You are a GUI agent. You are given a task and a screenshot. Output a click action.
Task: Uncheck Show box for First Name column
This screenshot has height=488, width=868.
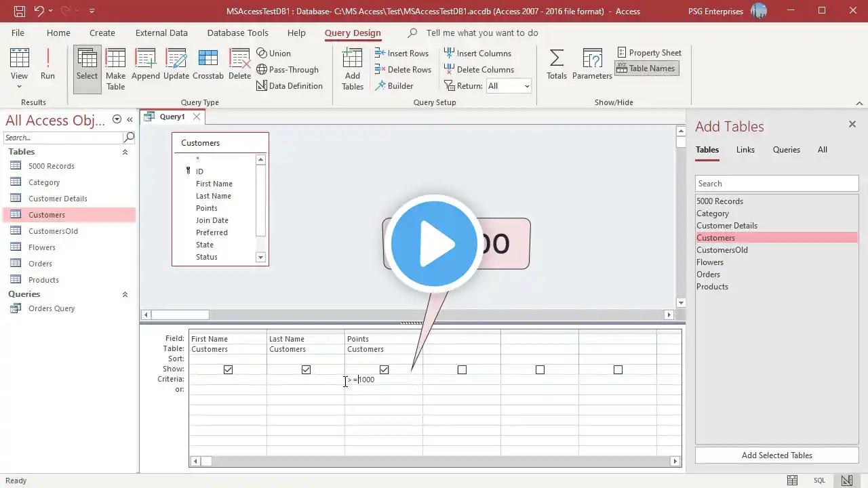coord(228,369)
